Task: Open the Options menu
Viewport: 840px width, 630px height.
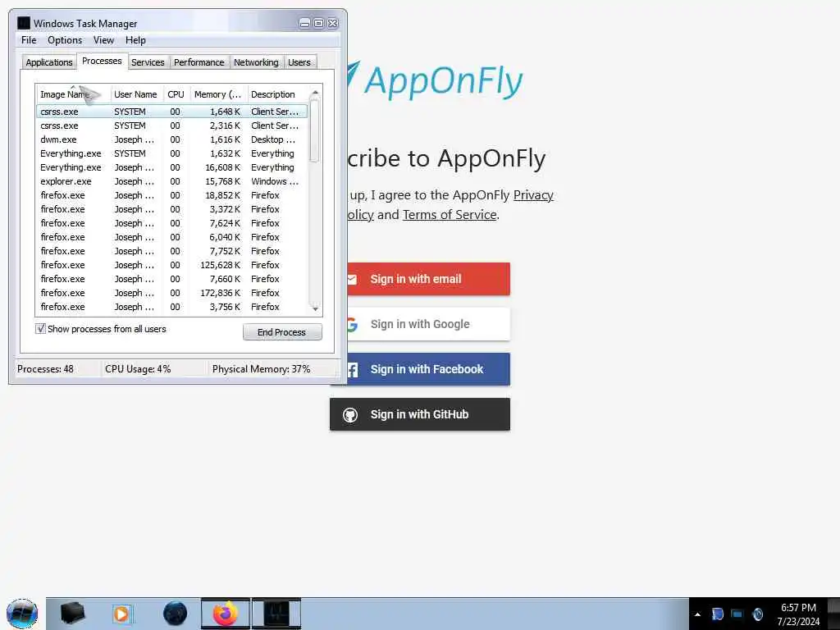Action: coord(65,40)
